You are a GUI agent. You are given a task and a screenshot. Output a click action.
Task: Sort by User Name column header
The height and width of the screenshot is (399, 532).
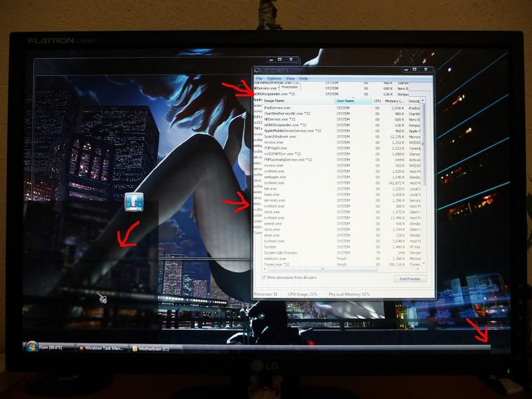coord(353,101)
